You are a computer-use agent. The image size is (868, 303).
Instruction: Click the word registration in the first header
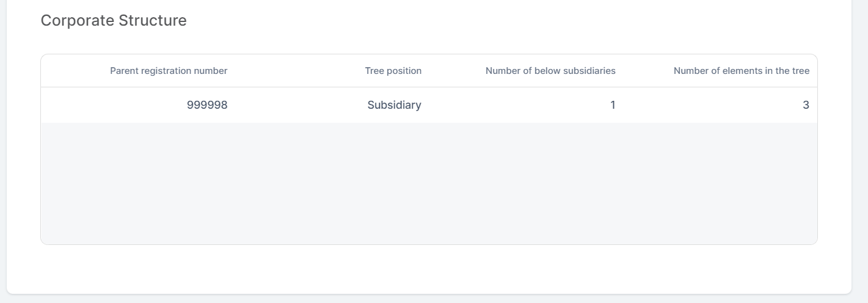coord(165,71)
